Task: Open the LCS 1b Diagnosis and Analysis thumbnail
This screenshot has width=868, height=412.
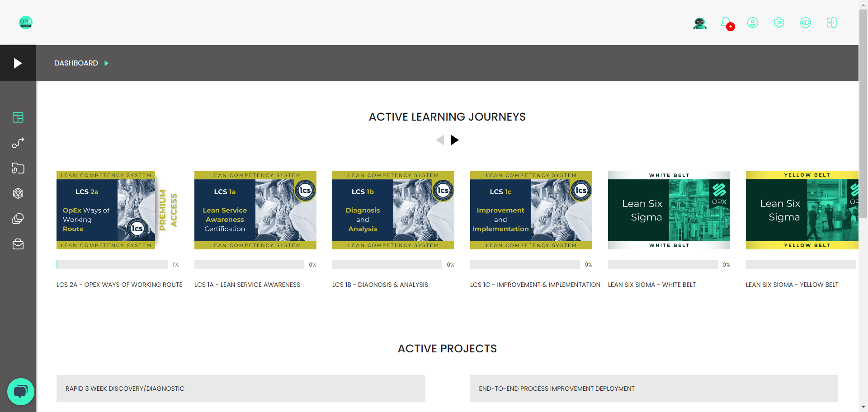Action: (x=393, y=210)
